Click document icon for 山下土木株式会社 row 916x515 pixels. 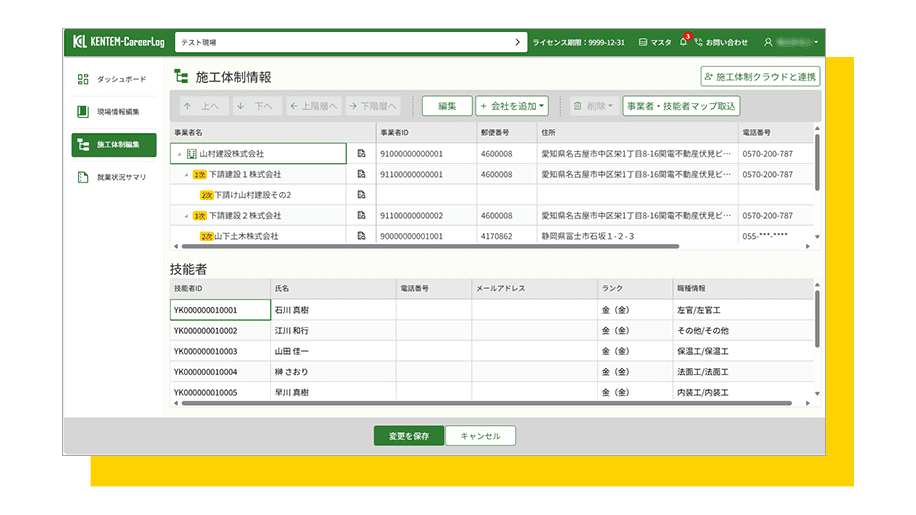pos(361,236)
